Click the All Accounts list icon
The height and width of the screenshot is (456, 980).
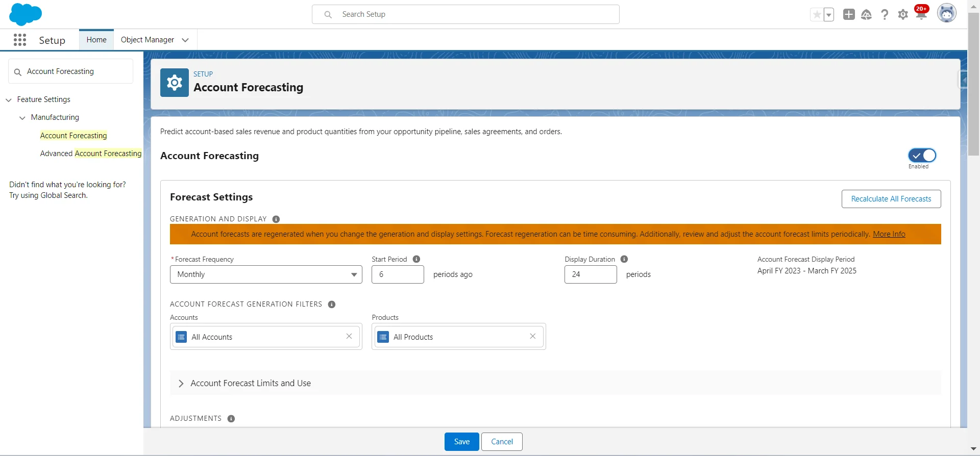click(x=181, y=337)
